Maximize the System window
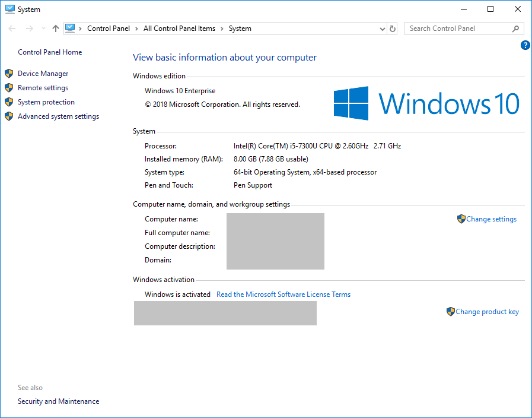 490,9
